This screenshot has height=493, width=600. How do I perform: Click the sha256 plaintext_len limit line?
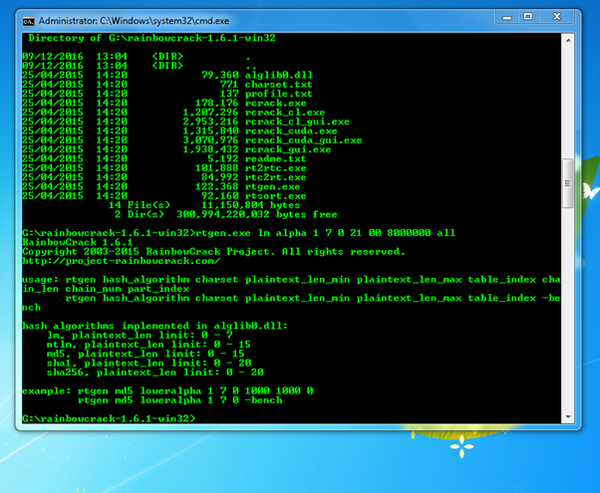point(155,372)
